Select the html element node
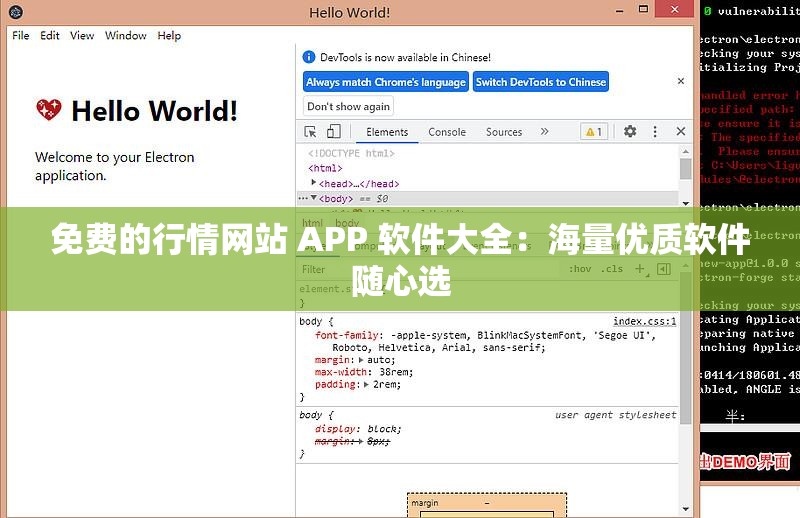800x518 pixels. (325, 168)
